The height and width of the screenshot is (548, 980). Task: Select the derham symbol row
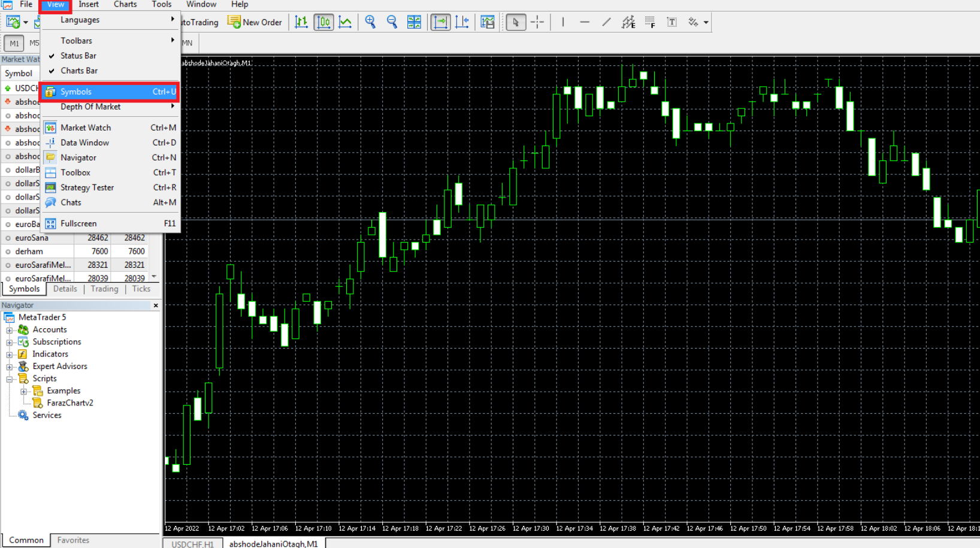(75, 252)
